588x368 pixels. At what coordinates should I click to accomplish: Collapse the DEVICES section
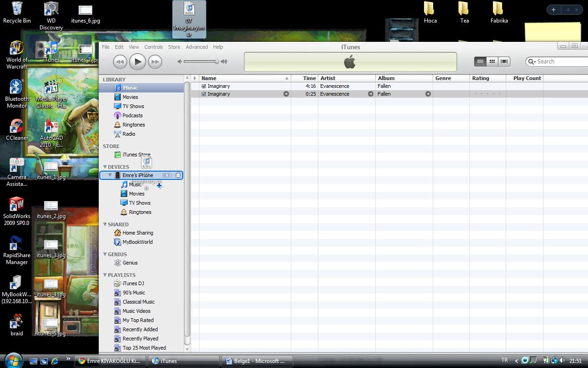[x=105, y=167]
